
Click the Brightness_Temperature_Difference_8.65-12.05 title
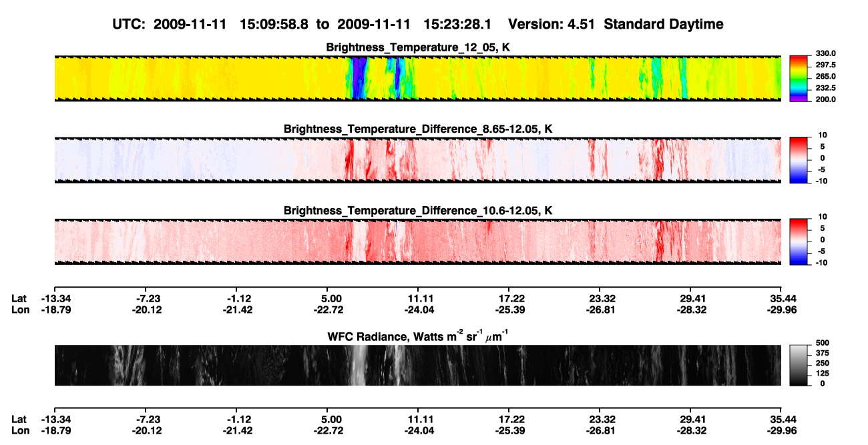(x=418, y=129)
